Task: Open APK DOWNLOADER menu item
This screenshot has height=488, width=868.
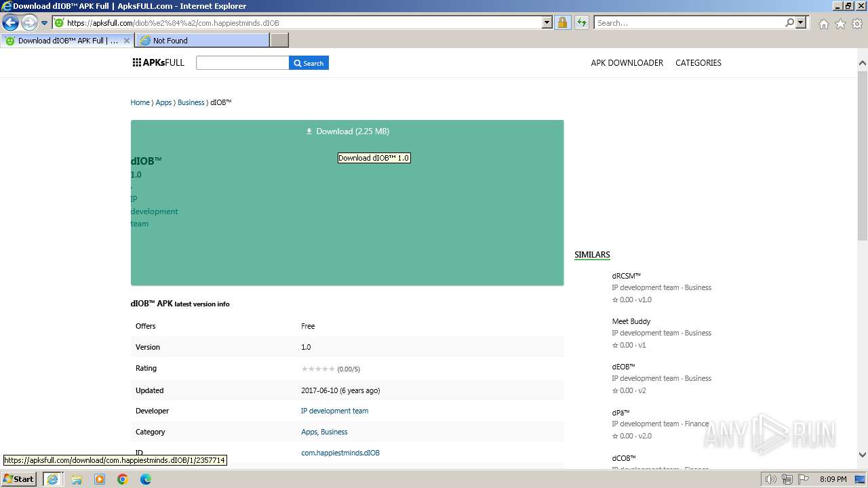Action: (627, 62)
